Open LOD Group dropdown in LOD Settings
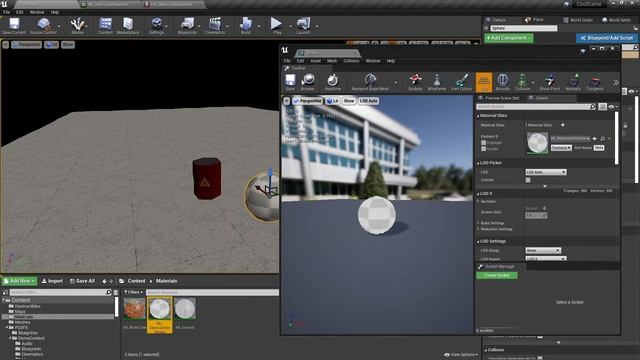Viewport: 640px width, 360px height. click(543, 250)
